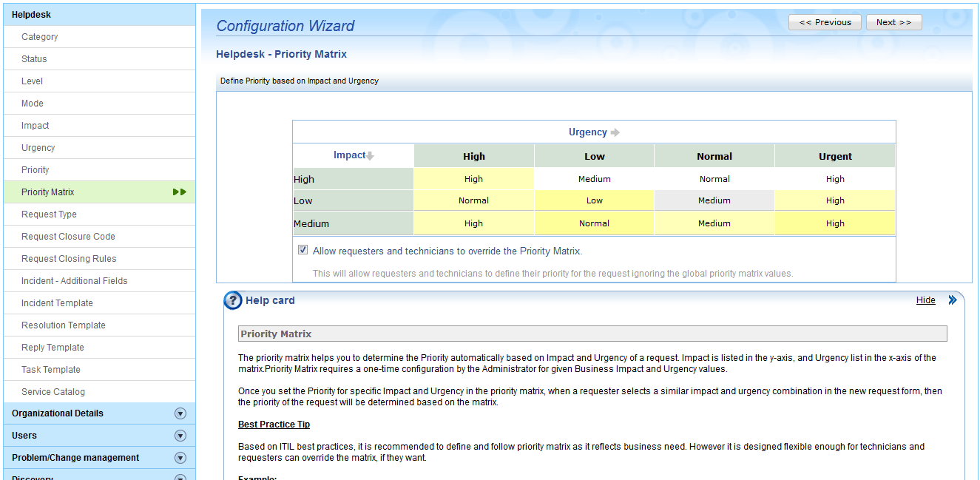Click the Help card question mark icon

point(233,300)
